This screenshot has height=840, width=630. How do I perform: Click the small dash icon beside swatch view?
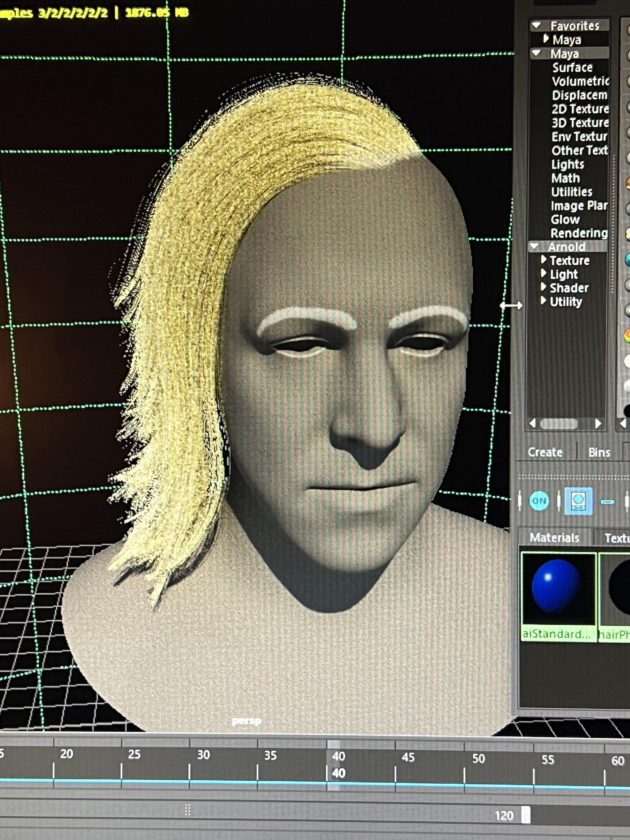[x=607, y=502]
